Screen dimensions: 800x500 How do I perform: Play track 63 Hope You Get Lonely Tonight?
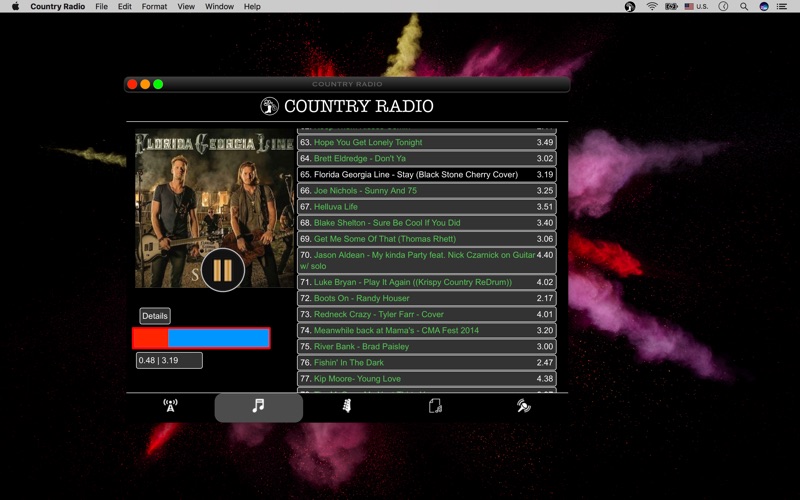tap(427, 142)
